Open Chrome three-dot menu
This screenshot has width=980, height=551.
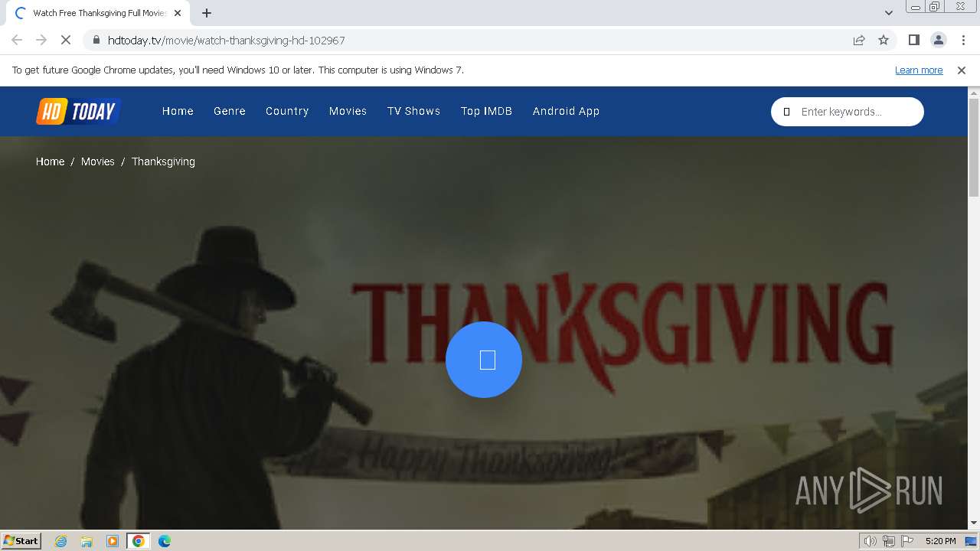[x=963, y=40]
